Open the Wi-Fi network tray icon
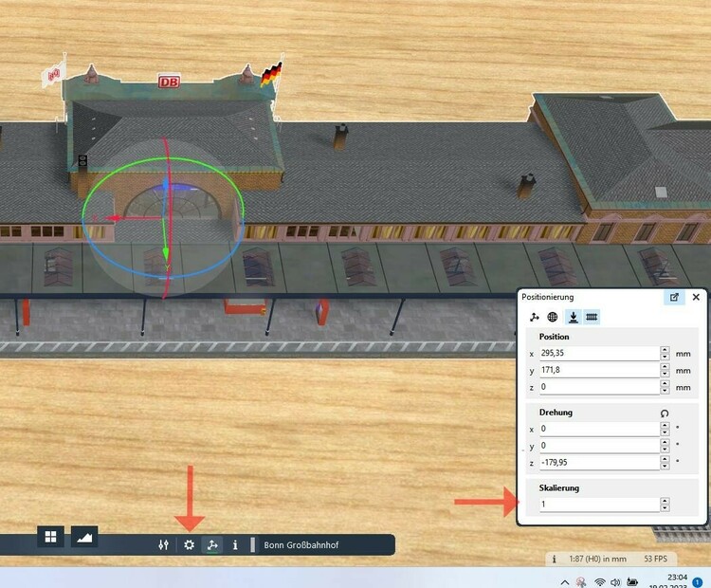The image size is (711, 588). click(599, 582)
